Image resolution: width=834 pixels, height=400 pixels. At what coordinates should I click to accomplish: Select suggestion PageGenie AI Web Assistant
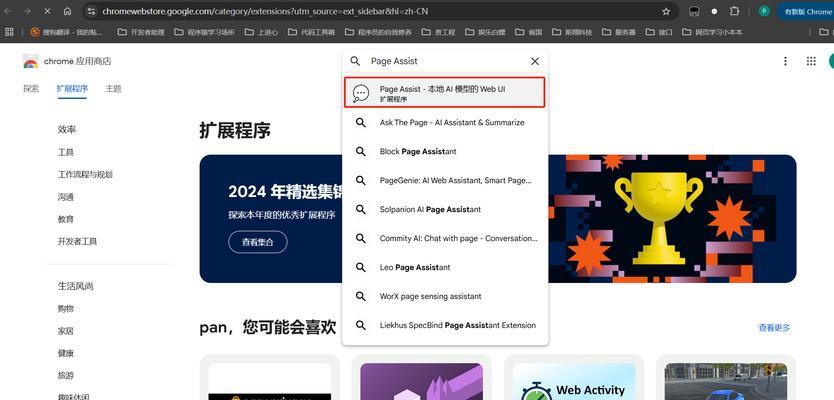(445, 180)
